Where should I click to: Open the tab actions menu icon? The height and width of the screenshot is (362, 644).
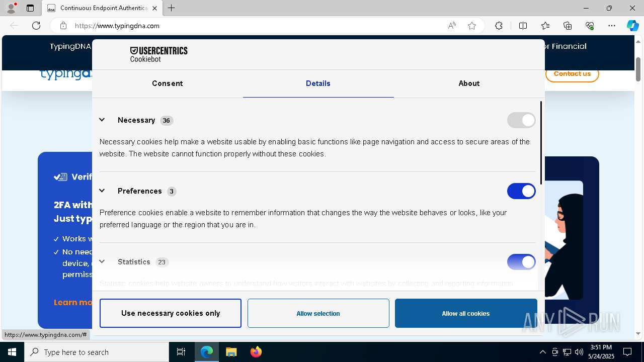coord(30,8)
